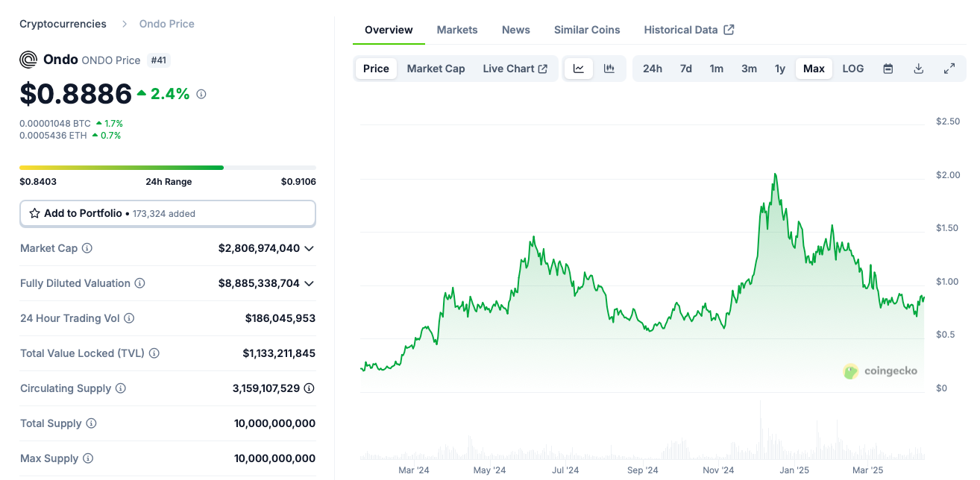
Task: Click breadcrumb chevron after Cryptocurrencies
Action: (123, 24)
